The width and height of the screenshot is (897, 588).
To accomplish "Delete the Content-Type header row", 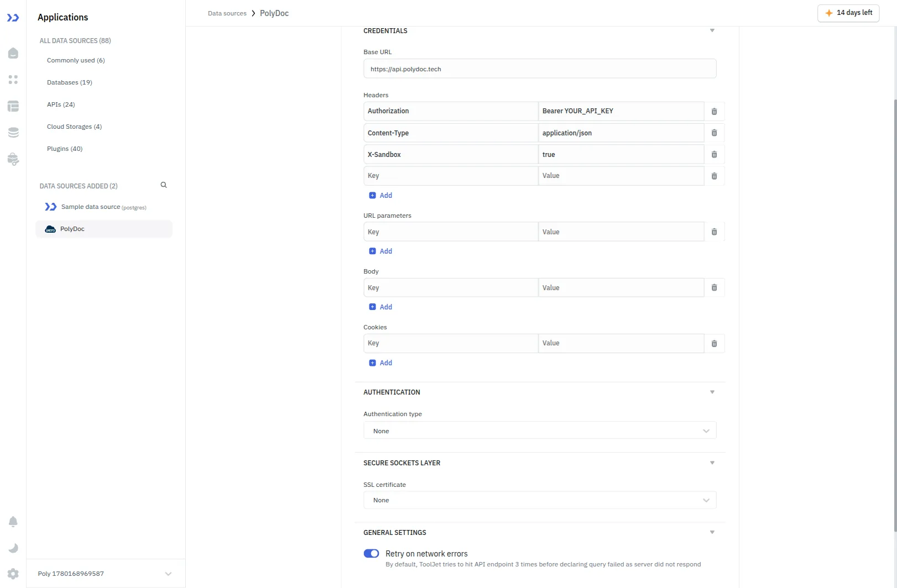I will click(714, 133).
